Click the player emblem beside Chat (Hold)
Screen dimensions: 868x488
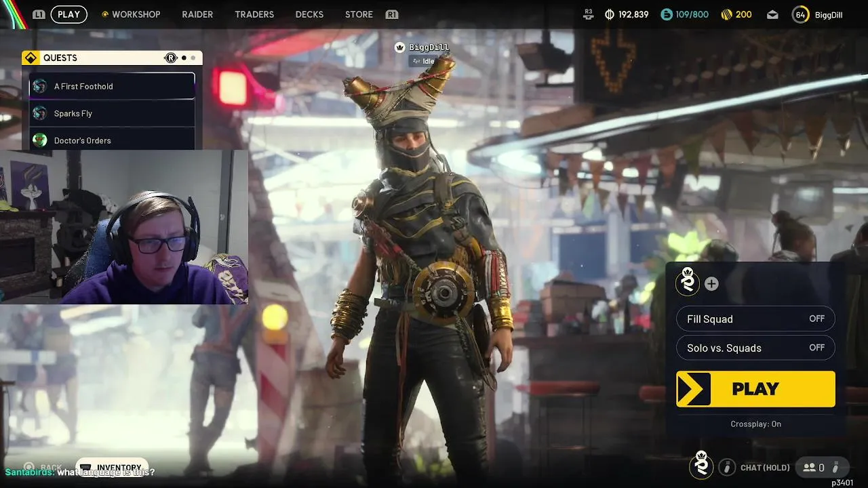701,465
